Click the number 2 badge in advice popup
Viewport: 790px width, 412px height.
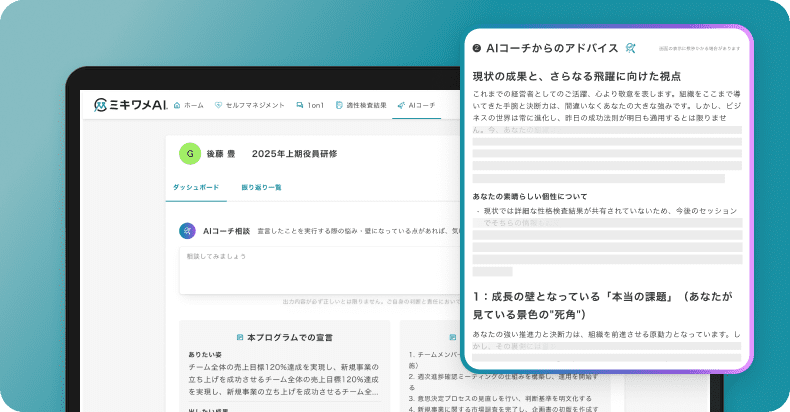click(x=477, y=48)
